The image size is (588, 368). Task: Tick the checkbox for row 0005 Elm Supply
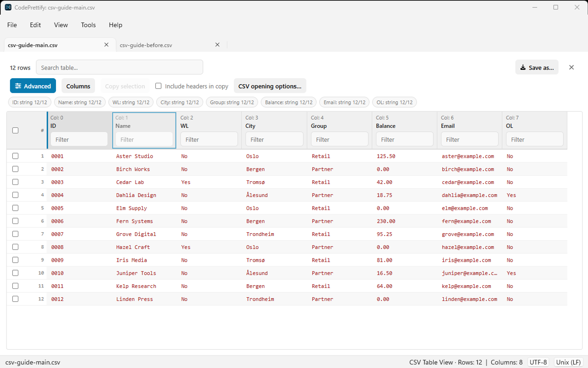[x=15, y=208]
